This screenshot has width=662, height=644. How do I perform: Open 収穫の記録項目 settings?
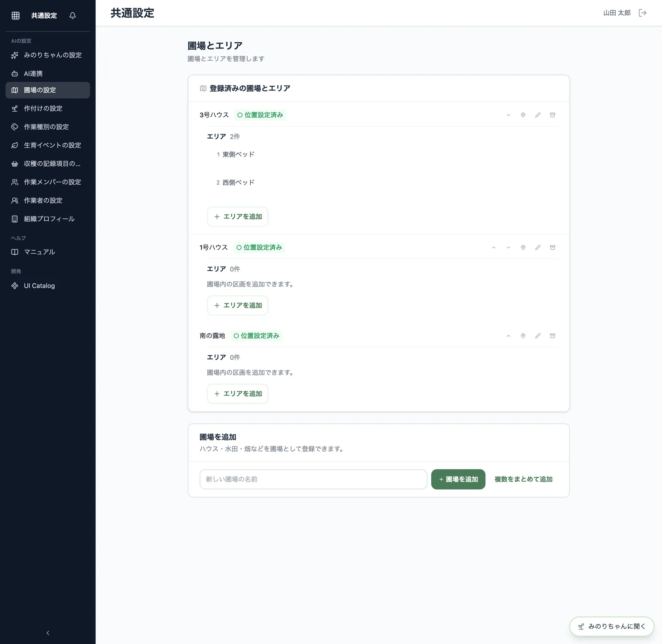coord(48,164)
